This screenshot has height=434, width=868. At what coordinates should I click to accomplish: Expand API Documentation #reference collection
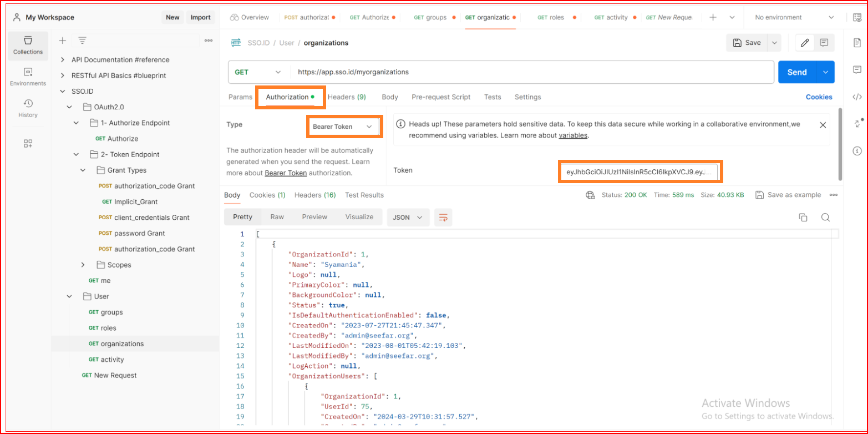pyautogui.click(x=62, y=59)
